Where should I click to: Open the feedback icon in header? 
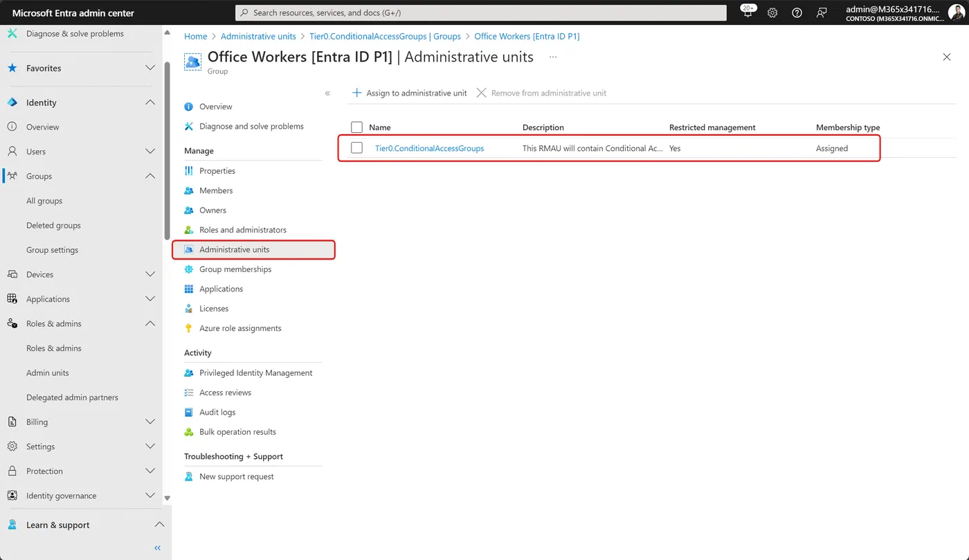coord(822,12)
